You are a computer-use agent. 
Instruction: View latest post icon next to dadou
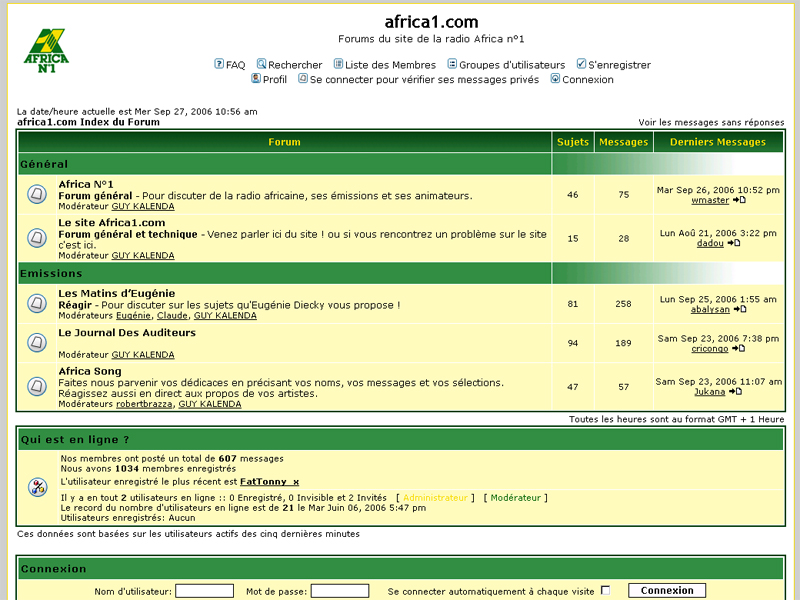pos(734,243)
